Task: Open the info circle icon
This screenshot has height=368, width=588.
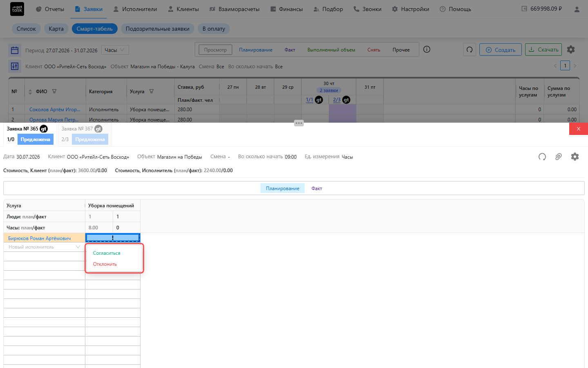Action: [x=427, y=49]
